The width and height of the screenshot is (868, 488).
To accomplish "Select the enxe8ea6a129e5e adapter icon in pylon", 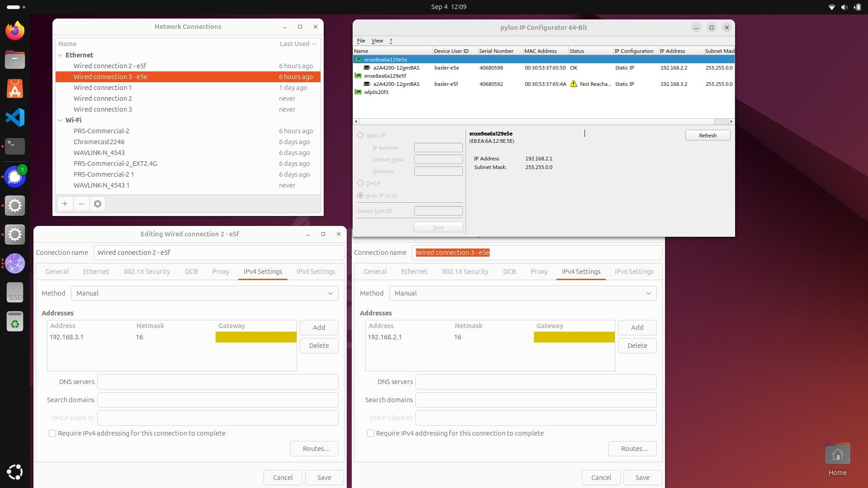I will (358, 60).
